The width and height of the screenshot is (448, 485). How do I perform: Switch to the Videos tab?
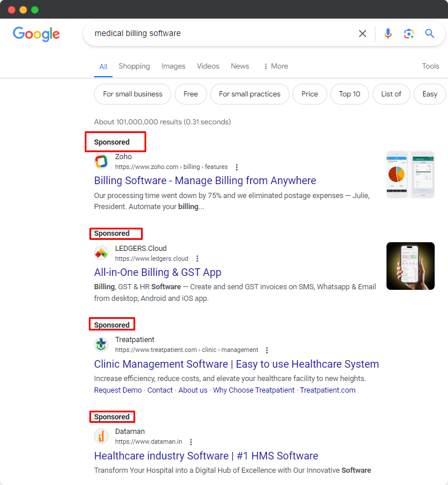click(x=208, y=66)
